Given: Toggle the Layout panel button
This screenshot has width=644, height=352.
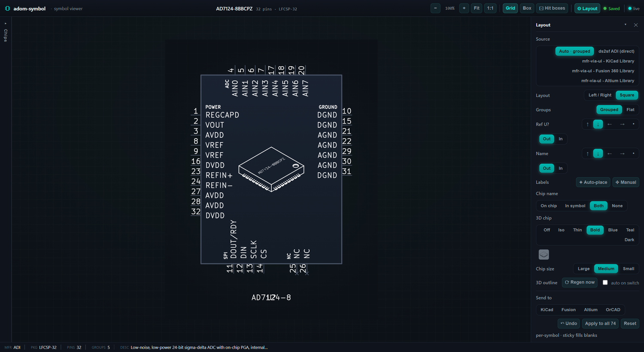Looking at the screenshot, I should (x=587, y=9).
